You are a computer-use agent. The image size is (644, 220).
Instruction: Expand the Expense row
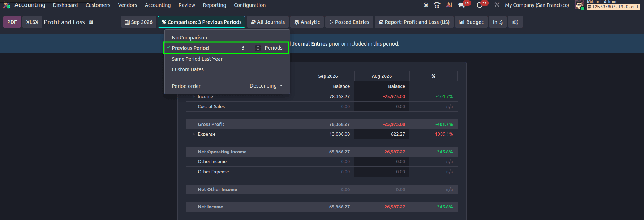coord(194,134)
